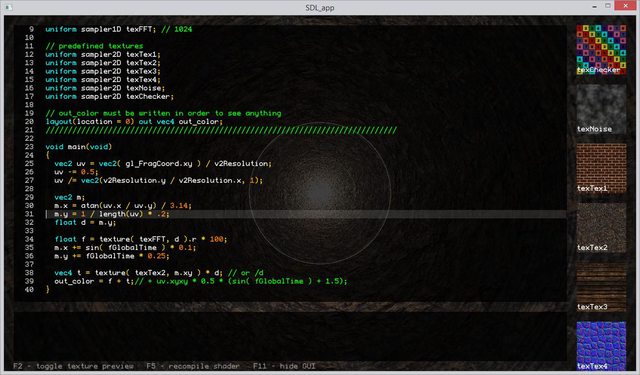Click 'atan(uv.x / uv.y)' on line 30
Screen dimensions: 640x375
coord(119,206)
